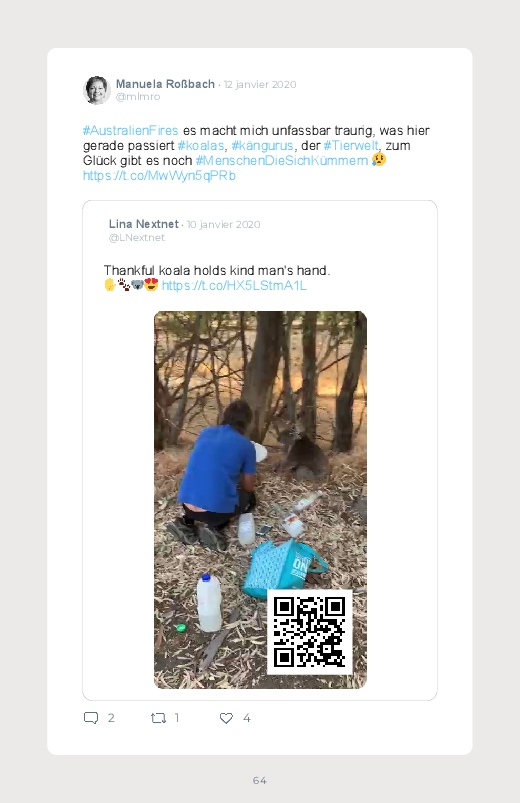This screenshot has height=803, width=520.
Task: Click the heart like icon
Action: click(x=226, y=718)
